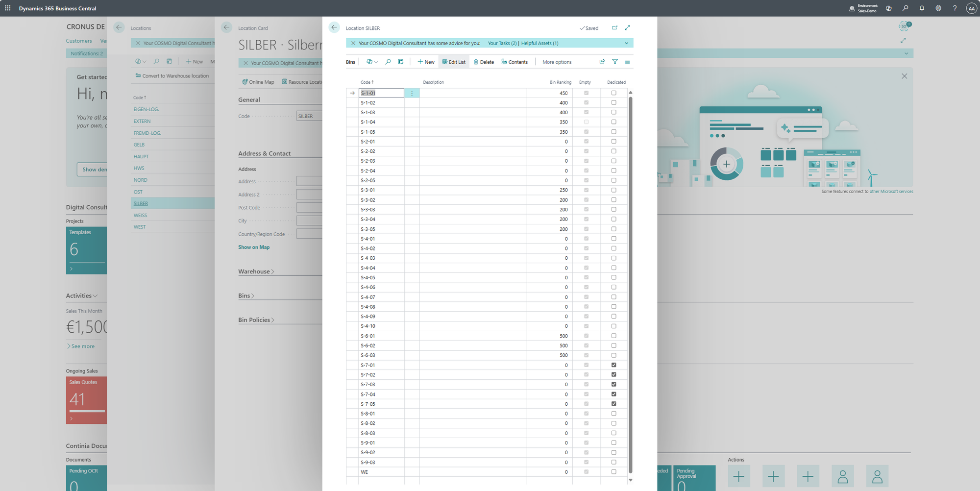Click the Delete button
980x491 pixels.
coord(484,62)
